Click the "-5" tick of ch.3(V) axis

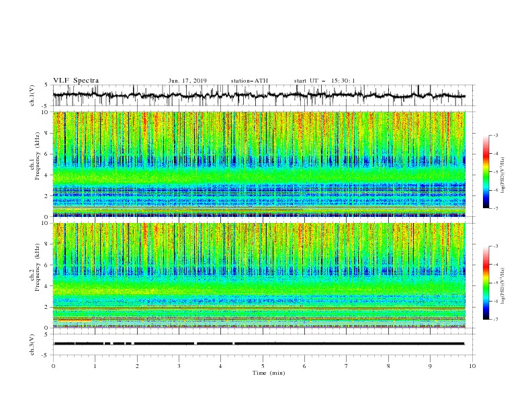pyautogui.click(x=46, y=355)
